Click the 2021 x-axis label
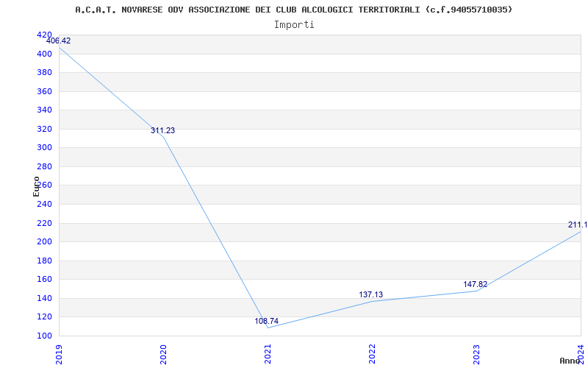 tap(268, 354)
